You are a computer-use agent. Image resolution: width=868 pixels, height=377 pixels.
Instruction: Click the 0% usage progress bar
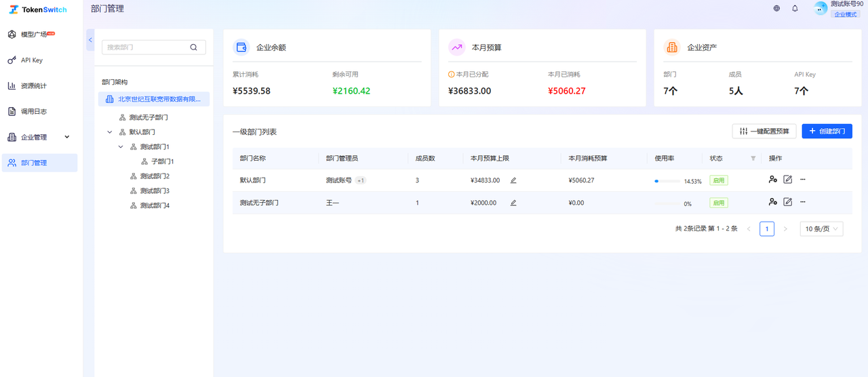tap(667, 203)
